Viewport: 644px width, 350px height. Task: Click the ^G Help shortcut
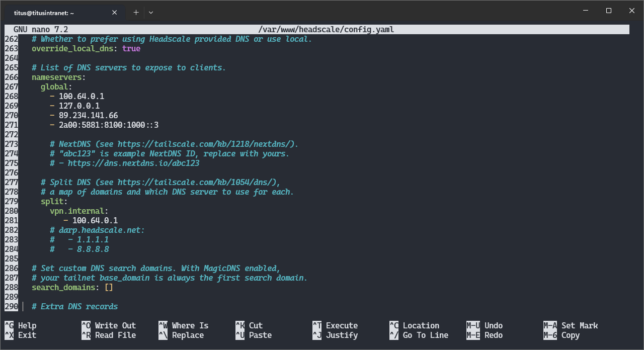21,325
